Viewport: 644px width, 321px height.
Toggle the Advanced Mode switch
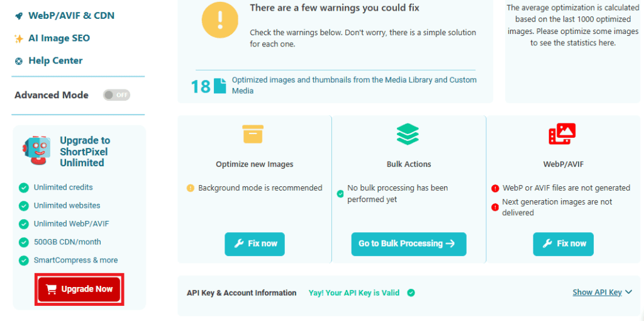tap(116, 95)
